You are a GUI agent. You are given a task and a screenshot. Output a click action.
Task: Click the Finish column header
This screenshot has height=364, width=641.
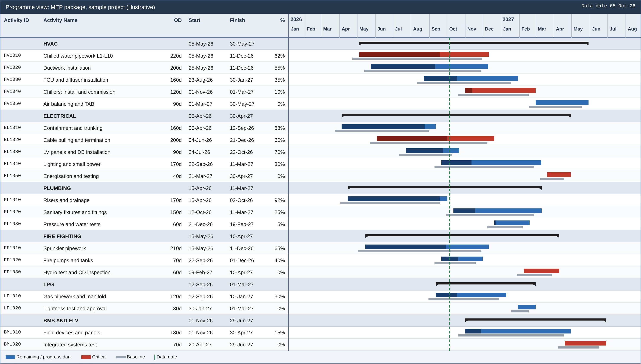tap(237, 20)
